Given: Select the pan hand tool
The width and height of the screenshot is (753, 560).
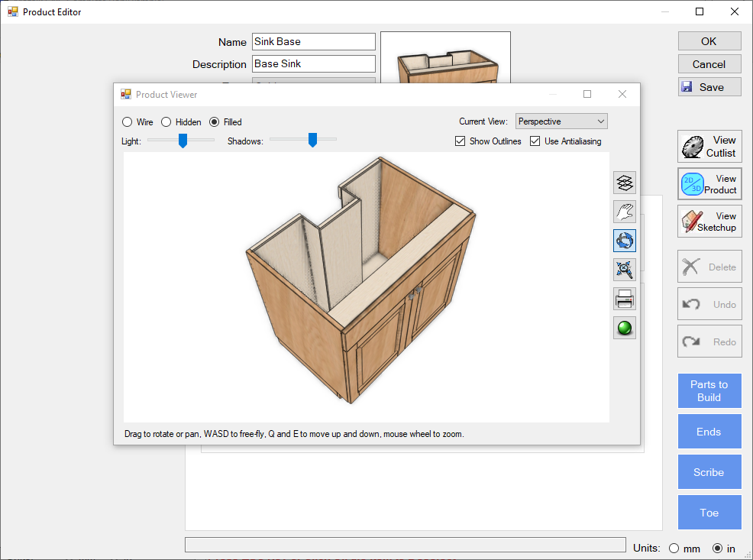Looking at the screenshot, I should pyautogui.click(x=625, y=212).
